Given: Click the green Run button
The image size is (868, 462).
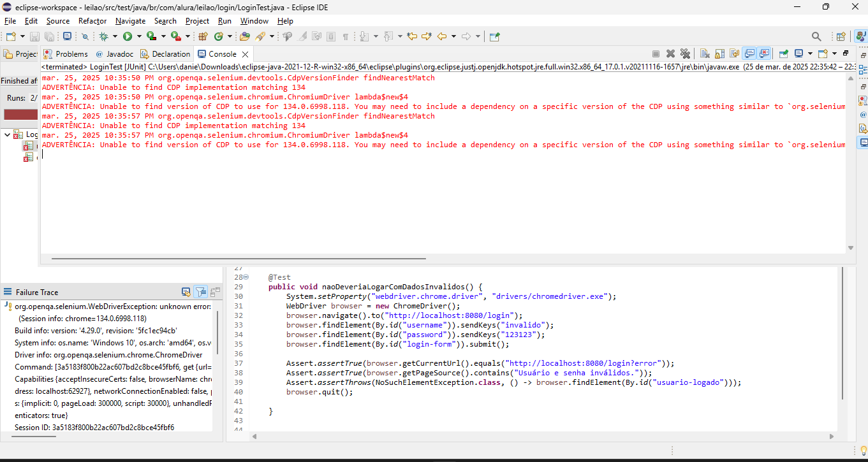Looking at the screenshot, I should pyautogui.click(x=128, y=37).
